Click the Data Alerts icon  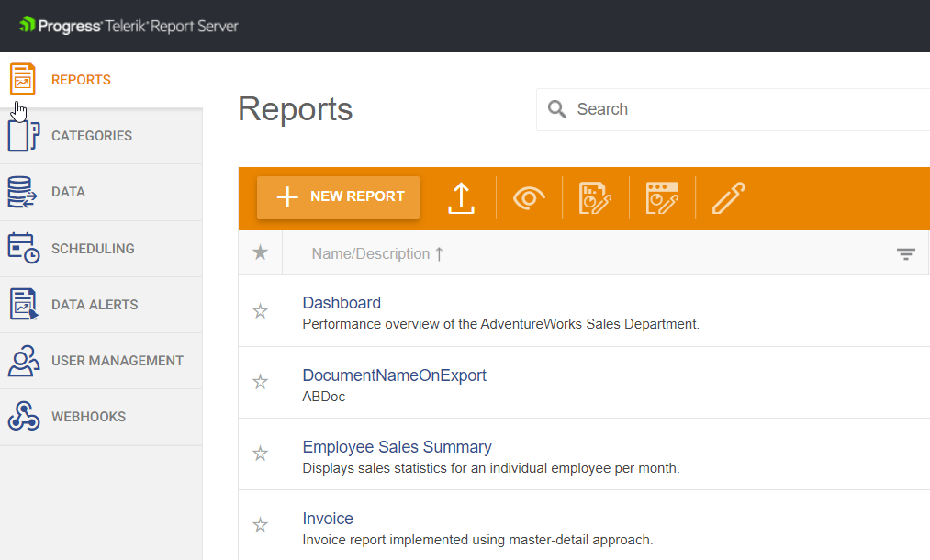24,304
